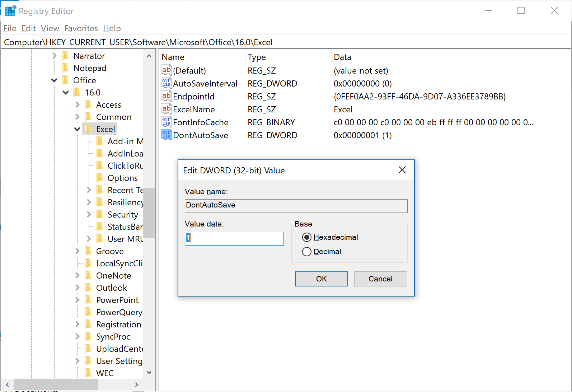The width and height of the screenshot is (572, 392).
Task: Click the tree pane horizontal scrollbar thumb
Action: tap(56, 384)
